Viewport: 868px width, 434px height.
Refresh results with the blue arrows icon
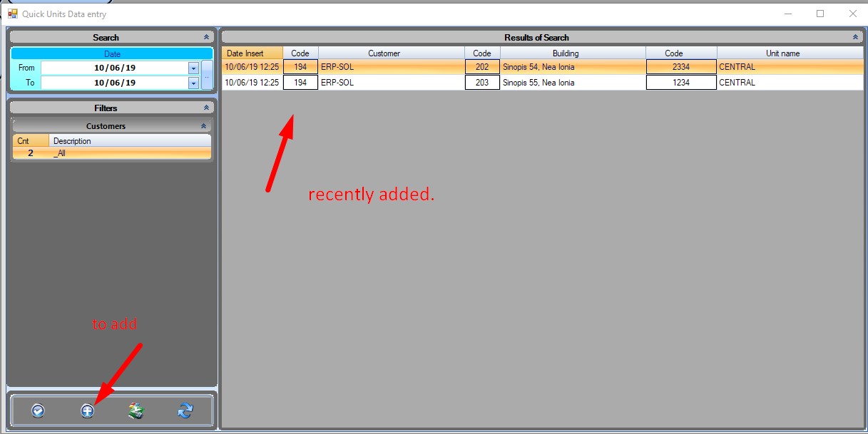tap(185, 410)
